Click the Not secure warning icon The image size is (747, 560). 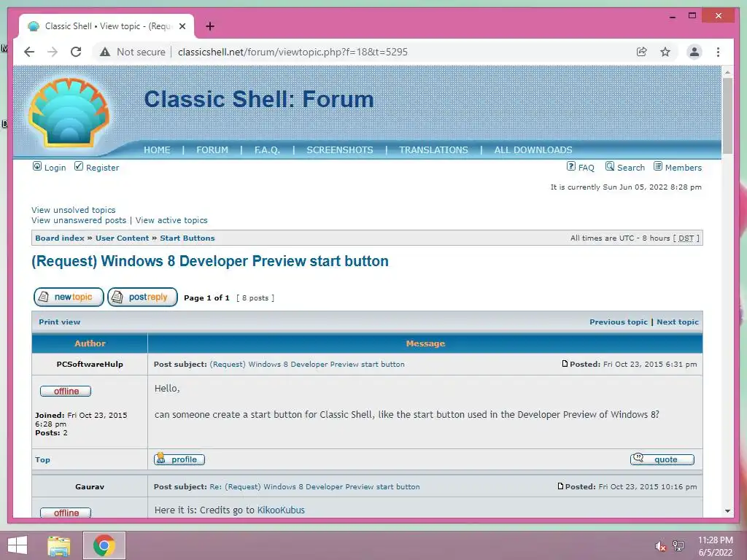point(105,52)
